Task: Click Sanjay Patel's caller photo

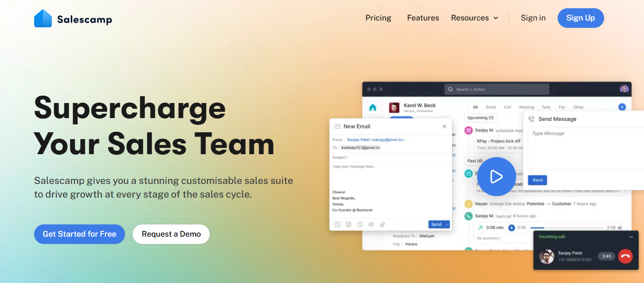Action: click(x=546, y=256)
